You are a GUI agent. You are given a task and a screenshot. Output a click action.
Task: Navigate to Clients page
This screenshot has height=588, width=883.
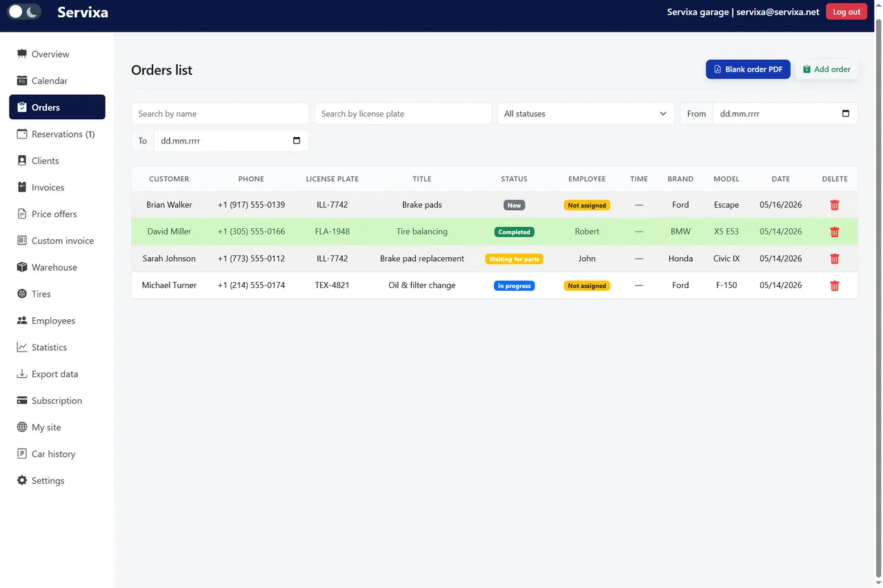pos(57,161)
